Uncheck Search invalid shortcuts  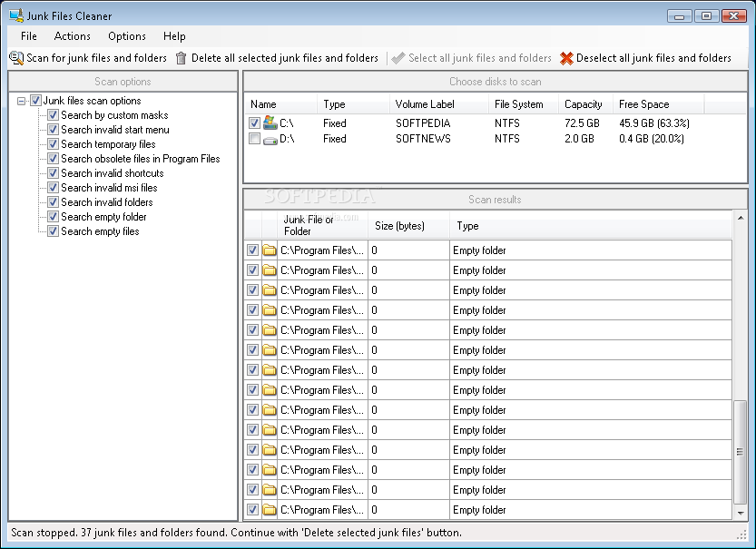pos(53,173)
